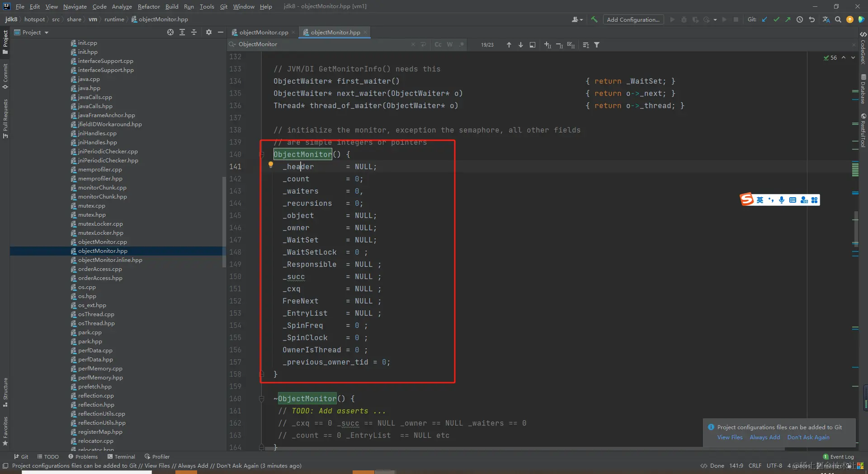Select mutexLocker.cpp in project tree
The image size is (868, 474).
point(100,224)
